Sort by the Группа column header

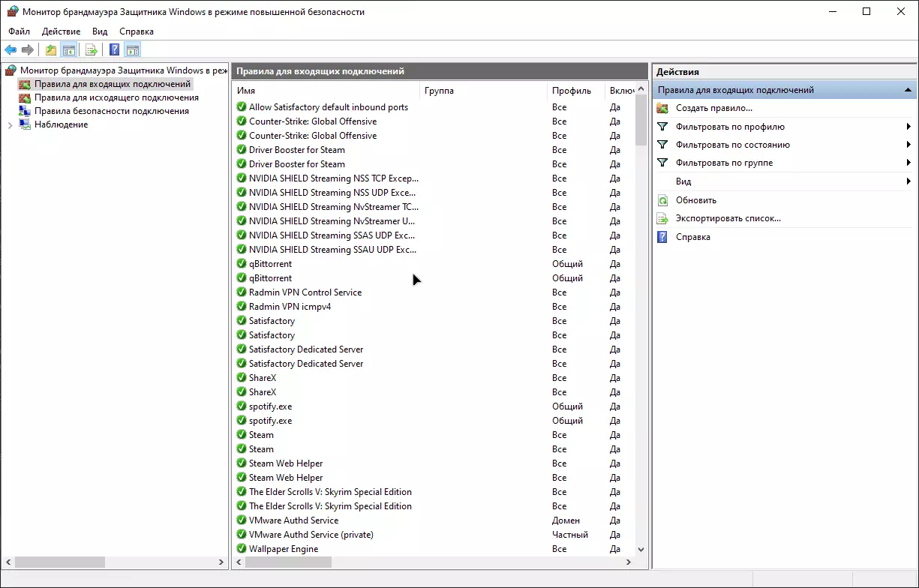click(x=483, y=91)
